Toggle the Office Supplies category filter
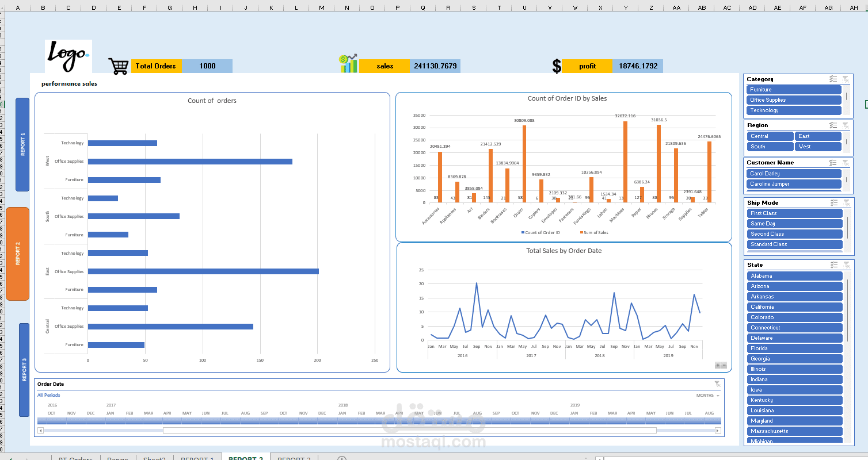The height and width of the screenshot is (460, 868). tap(794, 100)
